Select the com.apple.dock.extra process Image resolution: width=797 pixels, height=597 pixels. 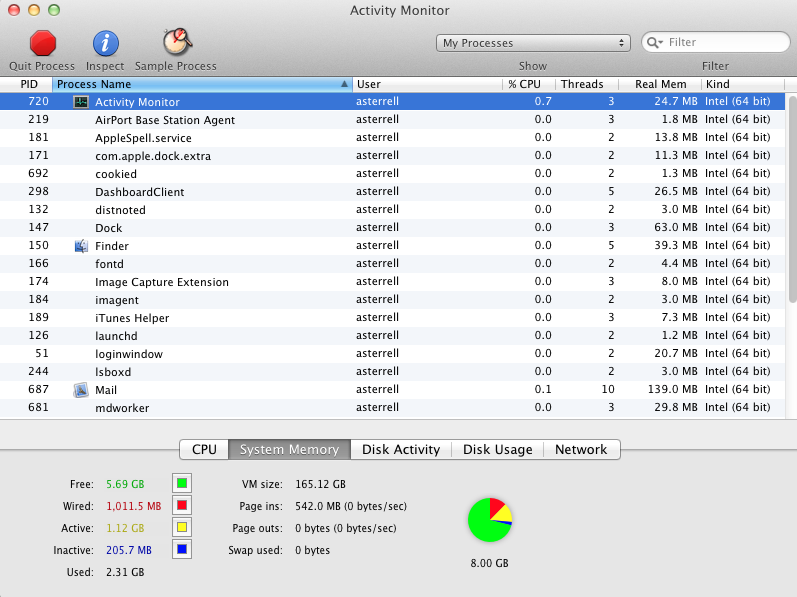(392, 156)
